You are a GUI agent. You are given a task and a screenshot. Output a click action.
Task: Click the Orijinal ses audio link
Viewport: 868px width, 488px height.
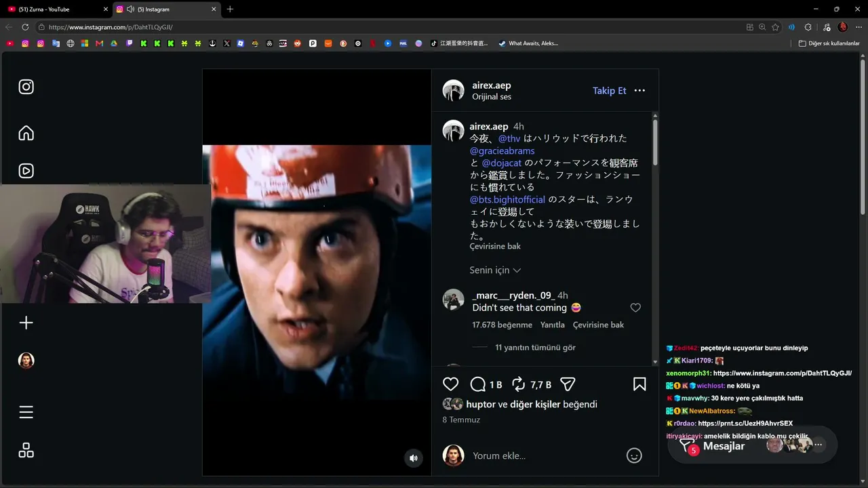click(x=492, y=97)
